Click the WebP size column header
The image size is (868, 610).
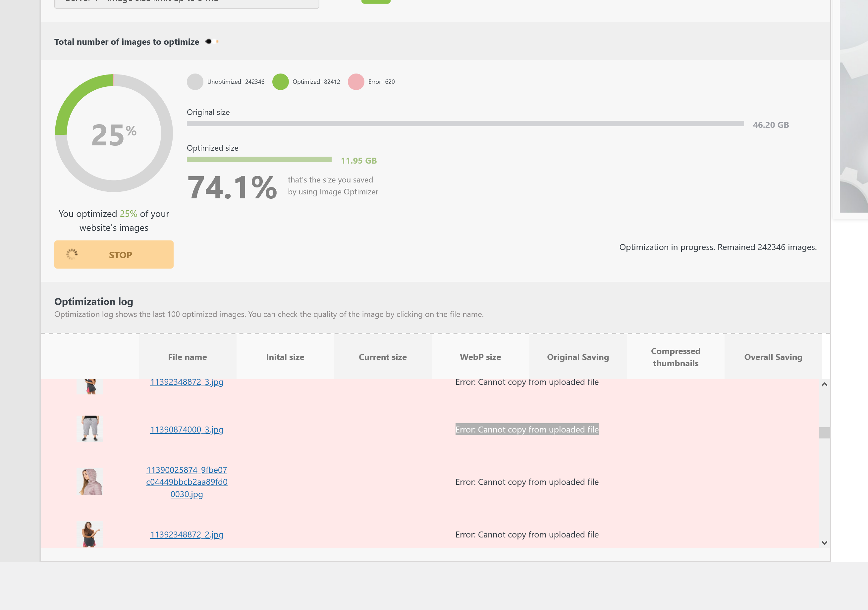click(x=480, y=357)
